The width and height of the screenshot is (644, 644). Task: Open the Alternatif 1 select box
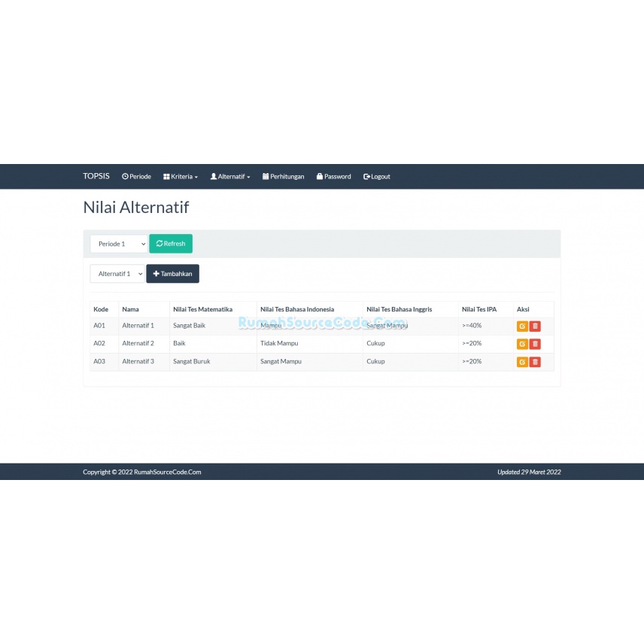[x=117, y=274]
